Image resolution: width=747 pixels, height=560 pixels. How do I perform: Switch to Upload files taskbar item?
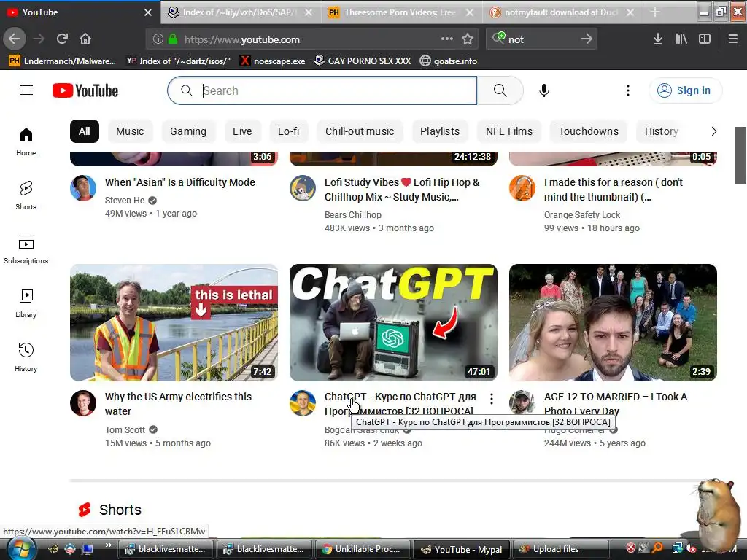coord(560,549)
